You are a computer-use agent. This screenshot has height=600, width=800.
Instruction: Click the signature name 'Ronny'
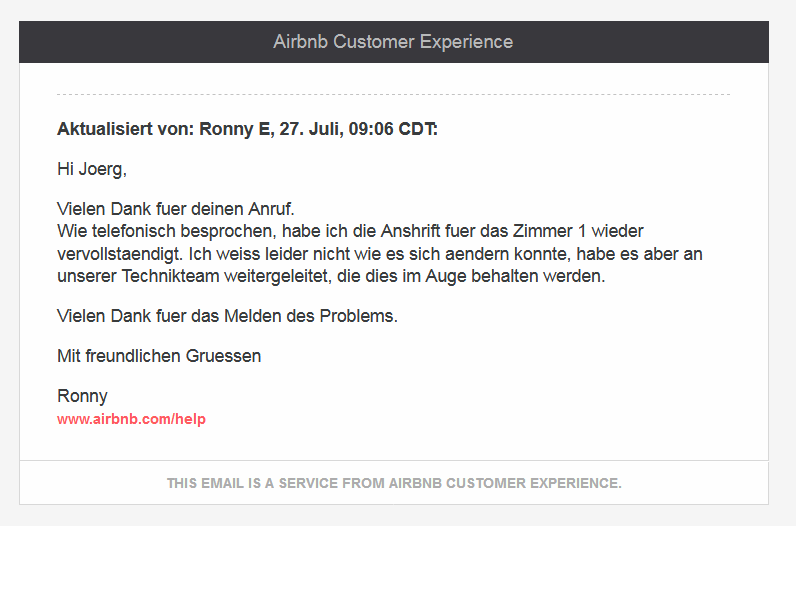pos(82,396)
